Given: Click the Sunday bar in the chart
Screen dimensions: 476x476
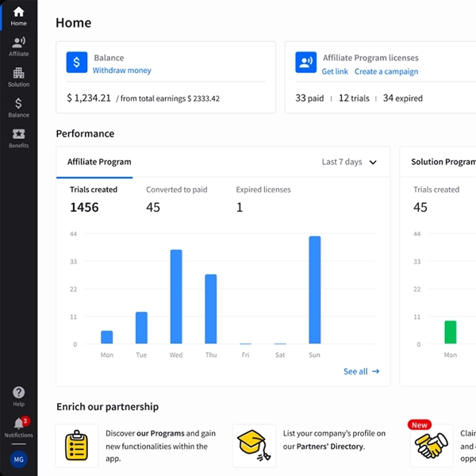Looking at the screenshot, I should 315,290.
